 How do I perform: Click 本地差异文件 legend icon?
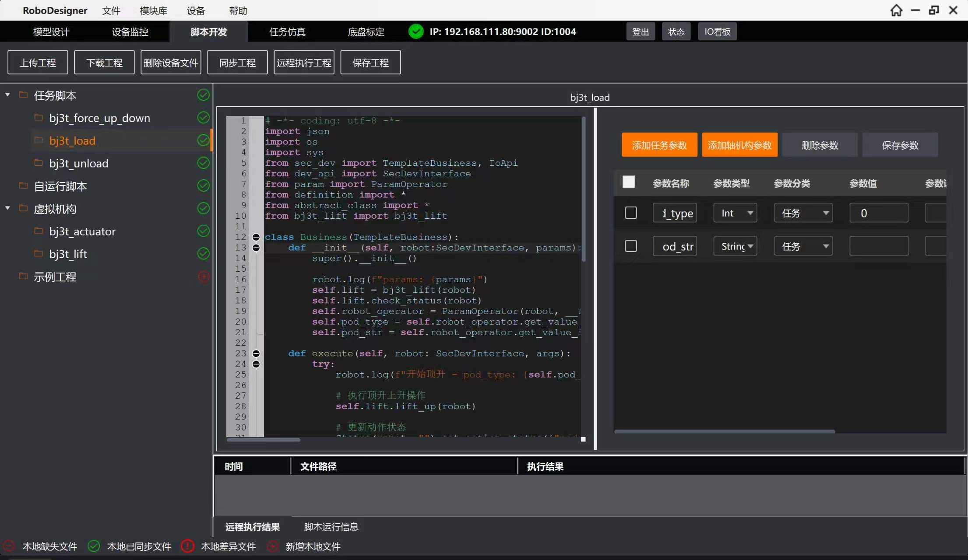[x=187, y=546]
